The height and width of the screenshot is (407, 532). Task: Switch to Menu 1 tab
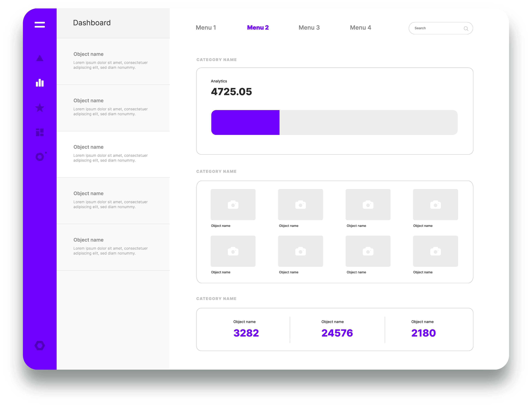click(x=206, y=28)
